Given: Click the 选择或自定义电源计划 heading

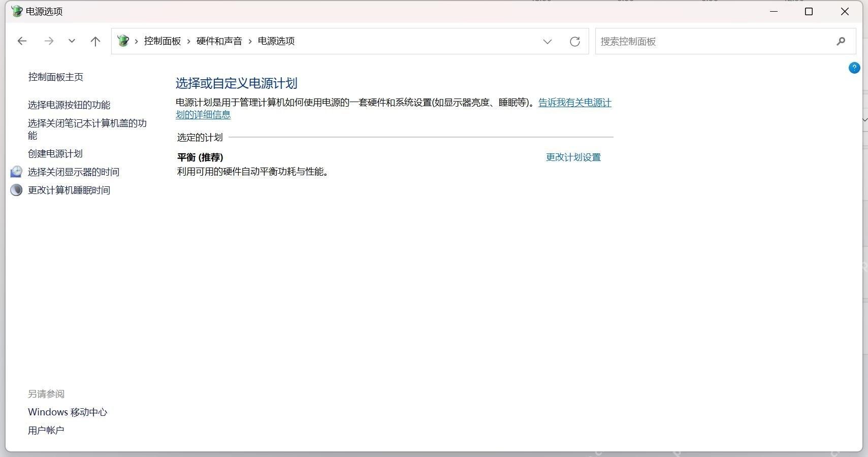Looking at the screenshot, I should 237,83.
